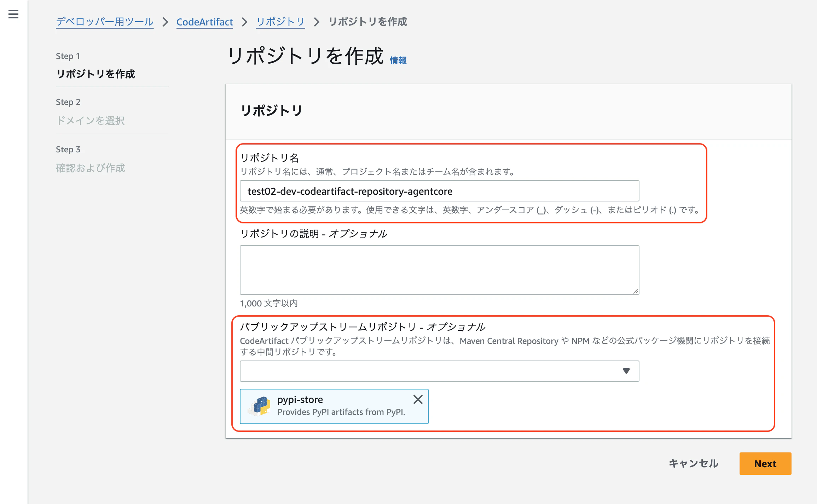Open CodeArtifact breadcrumb link
This screenshot has height=504, width=817.
[205, 22]
